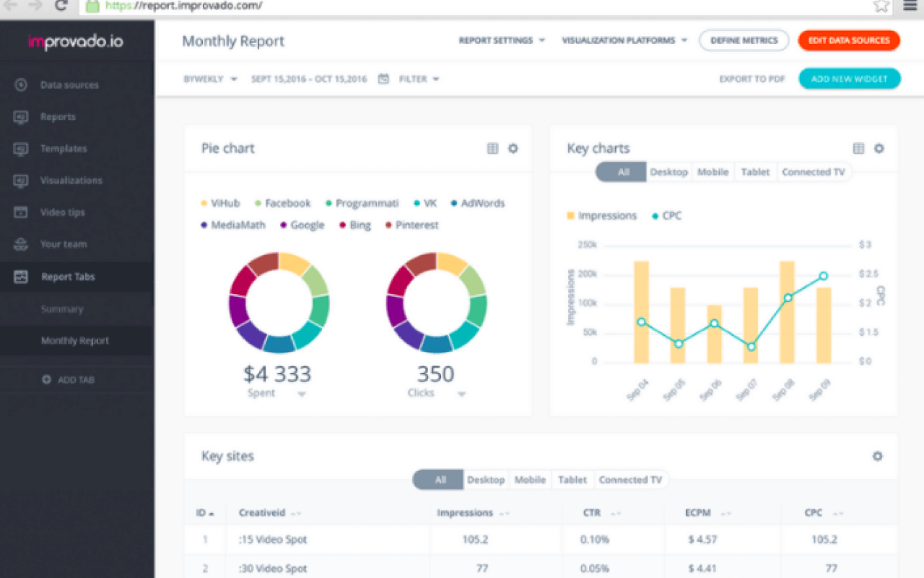924x578 pixels.
Task: Sort table by Creativeid column
Action: click(x=270, y=513)
